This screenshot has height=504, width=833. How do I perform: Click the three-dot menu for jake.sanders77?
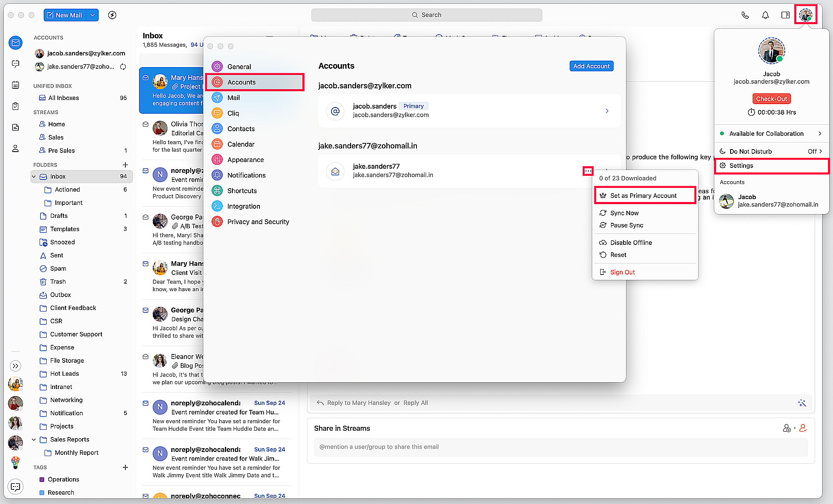click(x=588, y=171)
